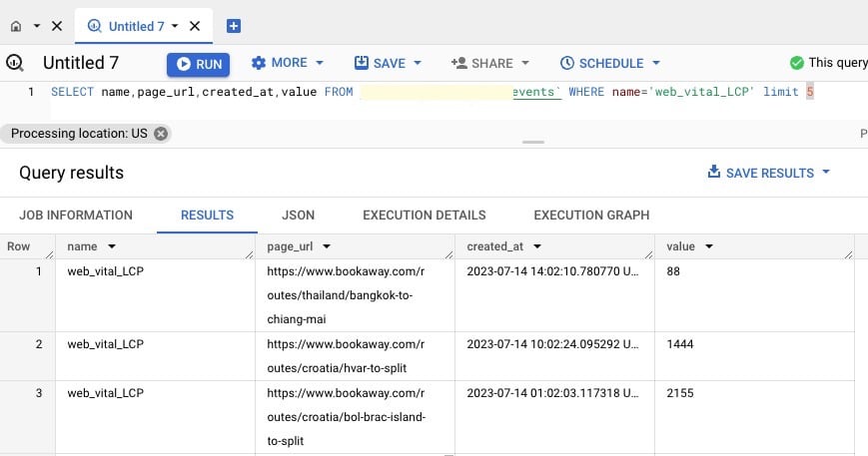Close the home tab

(x=57, y=26)
